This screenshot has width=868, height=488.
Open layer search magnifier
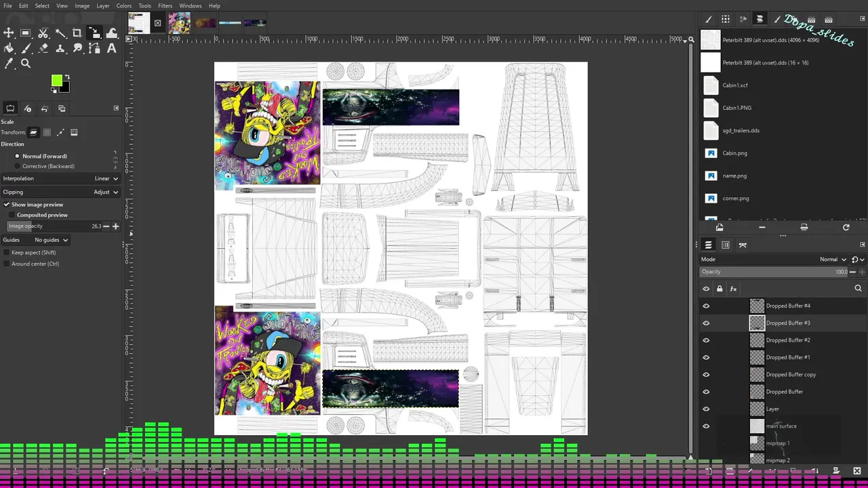858,289
